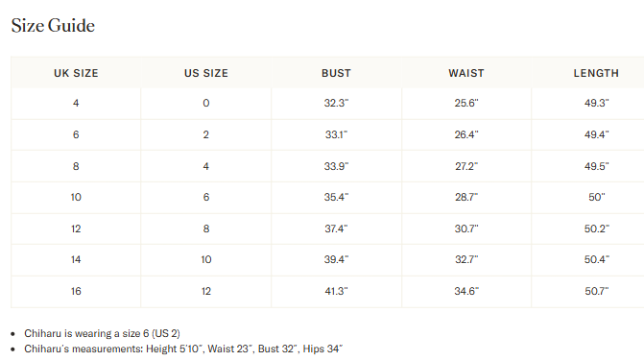
Task: Click the WAIST column header
Action: click(x=466, y=73)
